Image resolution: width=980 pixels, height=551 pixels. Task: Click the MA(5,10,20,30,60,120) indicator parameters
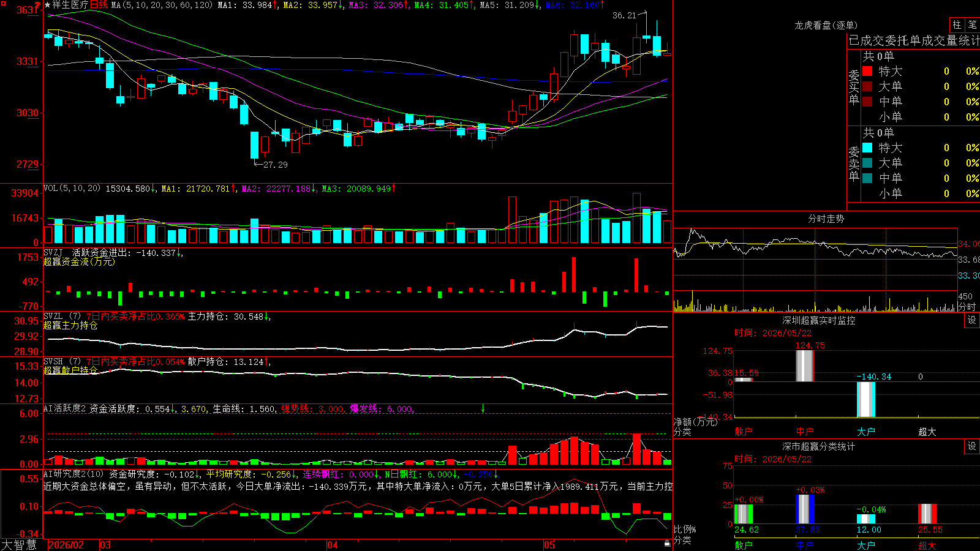(x=162, y=5)
